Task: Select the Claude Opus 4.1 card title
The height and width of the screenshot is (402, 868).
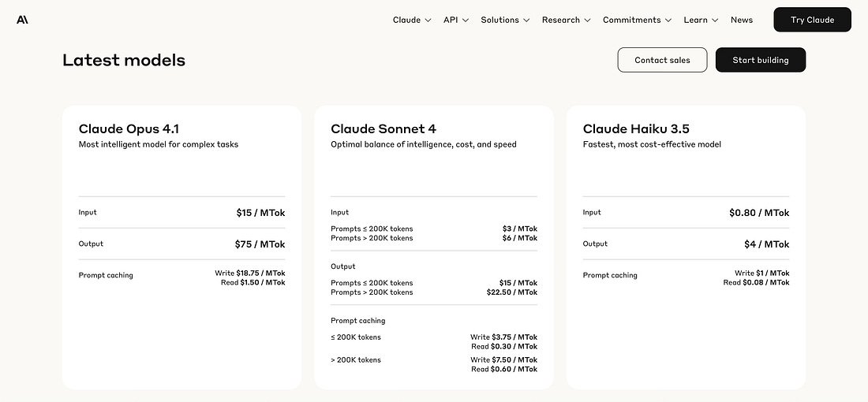Action: click(129, 128)
